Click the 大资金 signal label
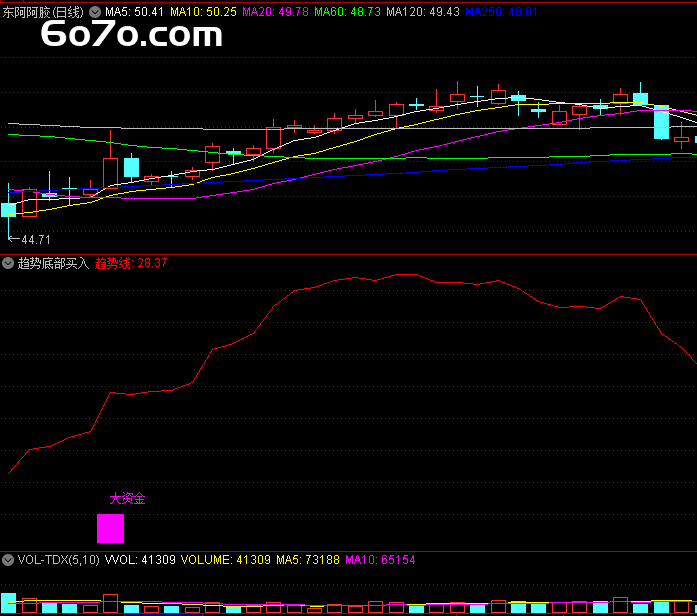Screen dimensions: 697x616 pyautogui.click(x=128, y=499)
